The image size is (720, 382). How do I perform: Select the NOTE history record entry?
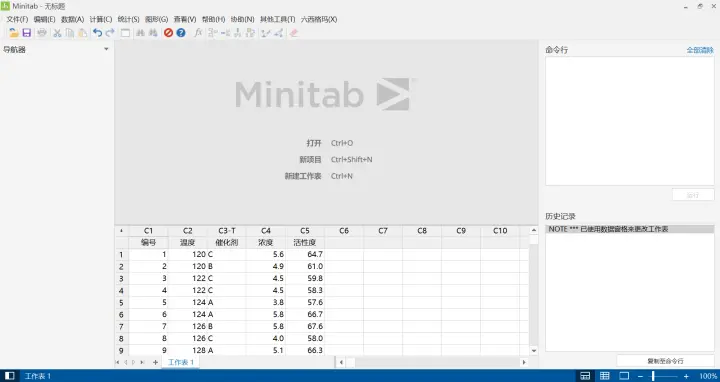click(630, 229)
